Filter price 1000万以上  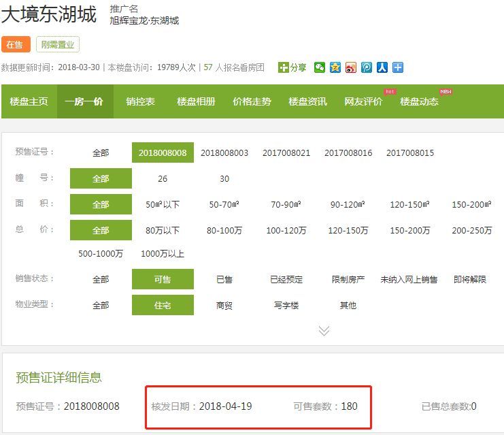click(x=163, y=253)
